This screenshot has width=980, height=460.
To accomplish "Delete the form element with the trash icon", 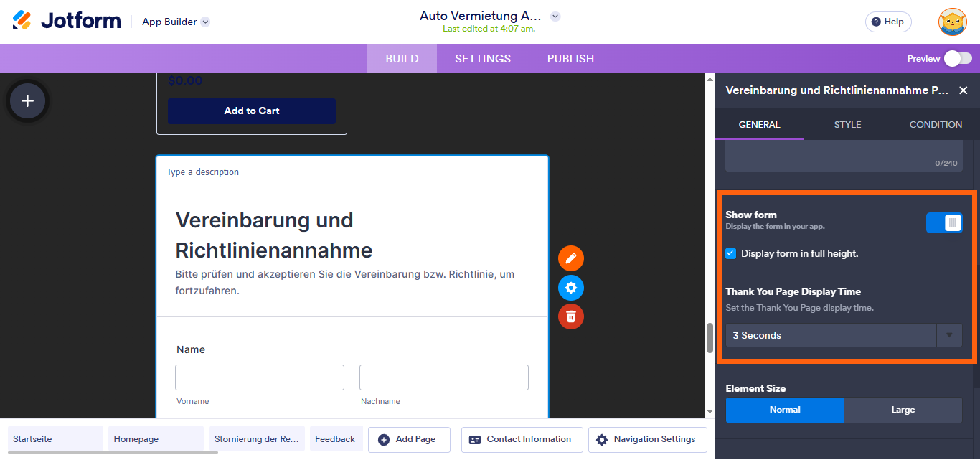I will coord(570,316).
